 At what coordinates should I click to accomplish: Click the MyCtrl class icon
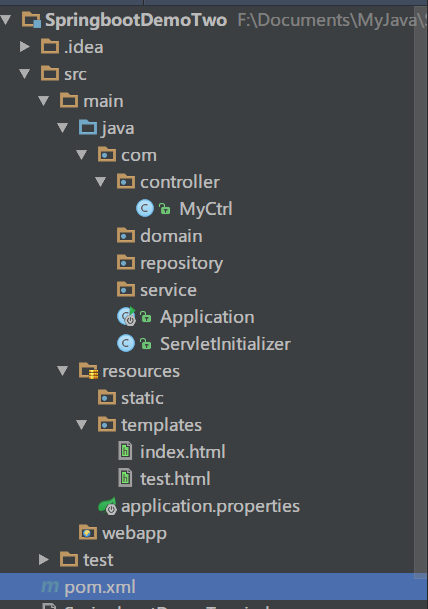tap(145, 209)
